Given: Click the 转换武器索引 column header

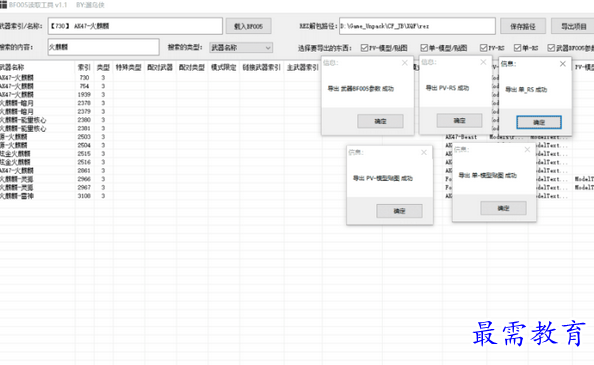Looking at the screenshot, I should pyautogui.click(x=262, y=67).
